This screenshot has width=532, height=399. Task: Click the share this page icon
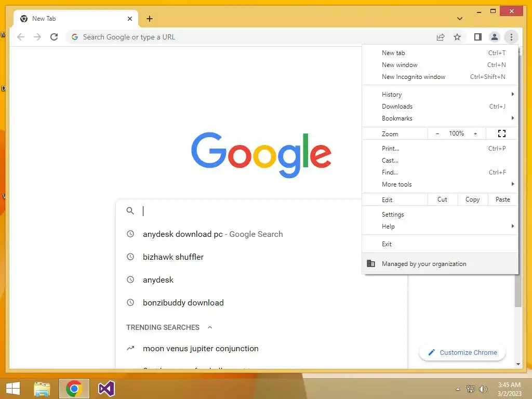click(441, 37)
